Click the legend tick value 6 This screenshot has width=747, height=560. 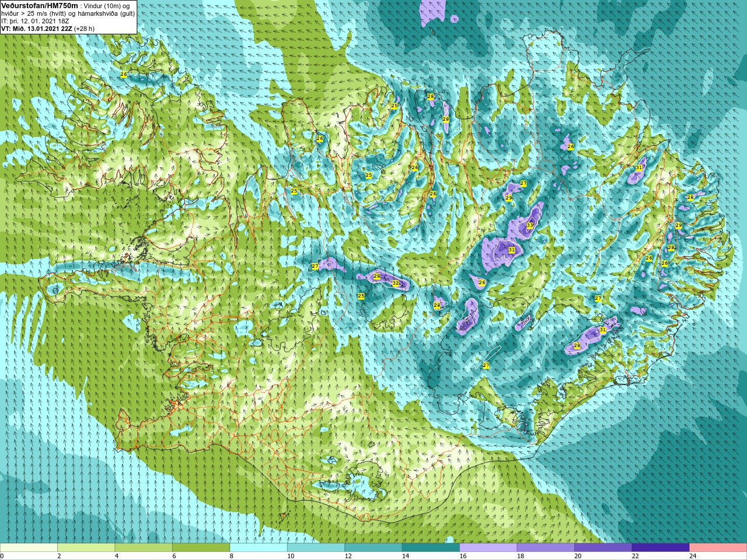click(174, 556)
